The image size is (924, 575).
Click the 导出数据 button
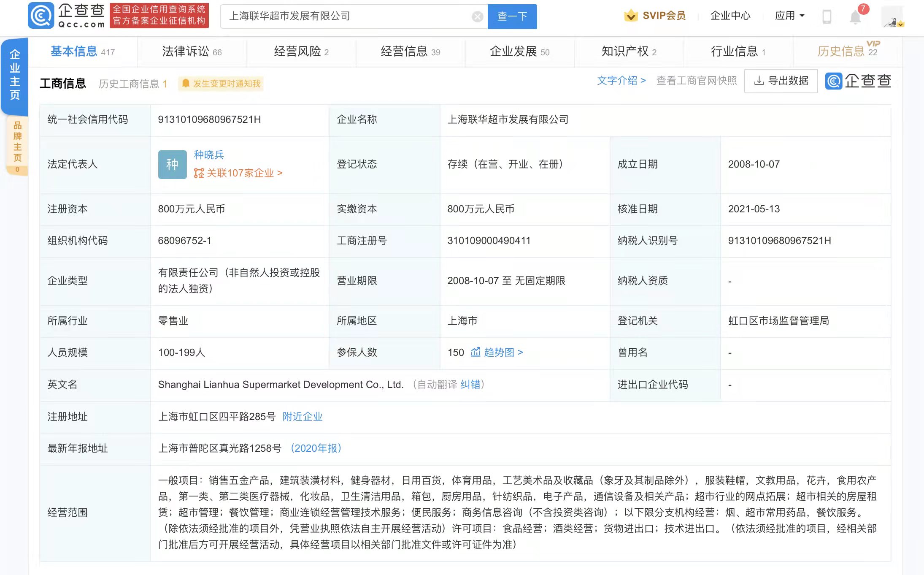pos(781,81)
